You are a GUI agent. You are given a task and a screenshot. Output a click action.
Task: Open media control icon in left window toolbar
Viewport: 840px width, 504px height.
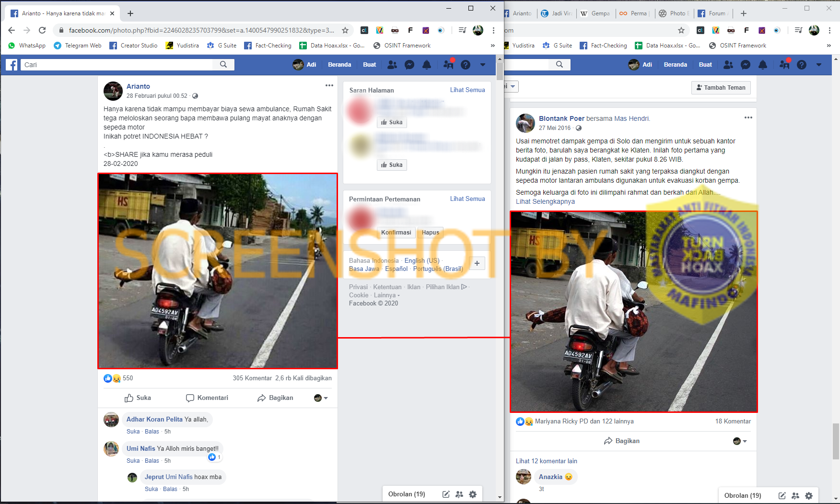pyautogui.click(x=462, y=30)
